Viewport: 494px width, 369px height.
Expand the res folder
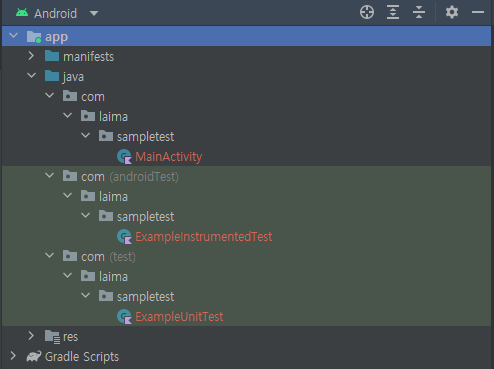click(x=31, y=336)
